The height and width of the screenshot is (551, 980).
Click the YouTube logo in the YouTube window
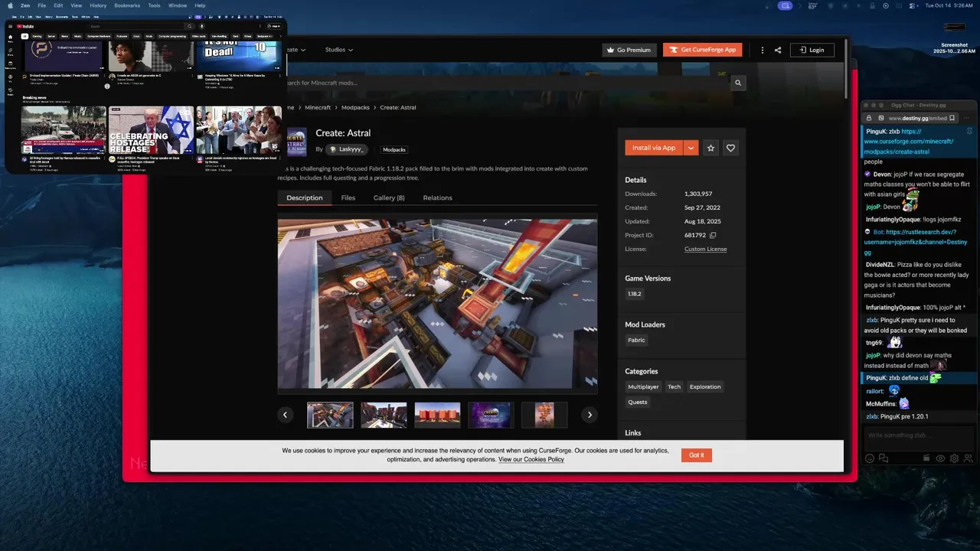[25, 26]
